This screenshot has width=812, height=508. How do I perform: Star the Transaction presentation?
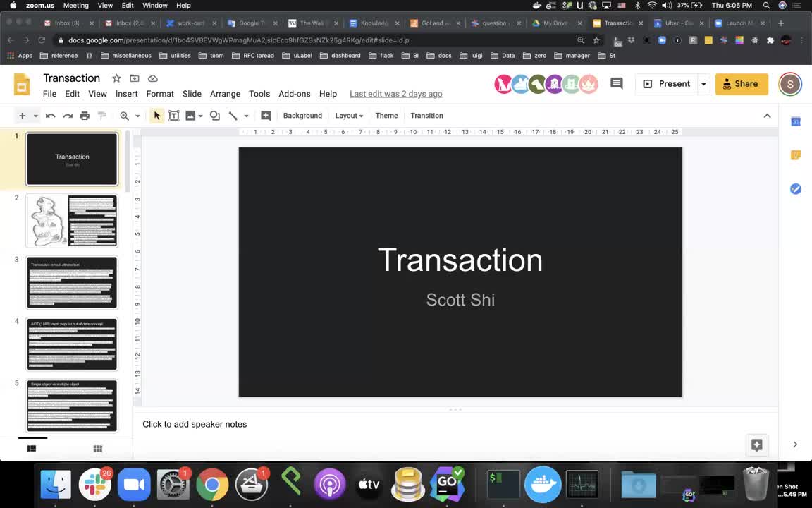point(116,78)
